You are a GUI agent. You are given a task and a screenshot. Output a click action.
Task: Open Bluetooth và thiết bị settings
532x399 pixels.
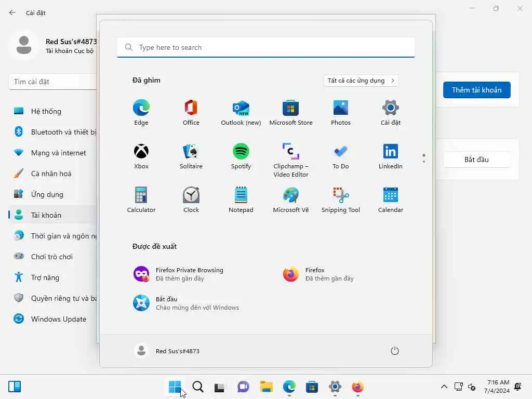52,132
